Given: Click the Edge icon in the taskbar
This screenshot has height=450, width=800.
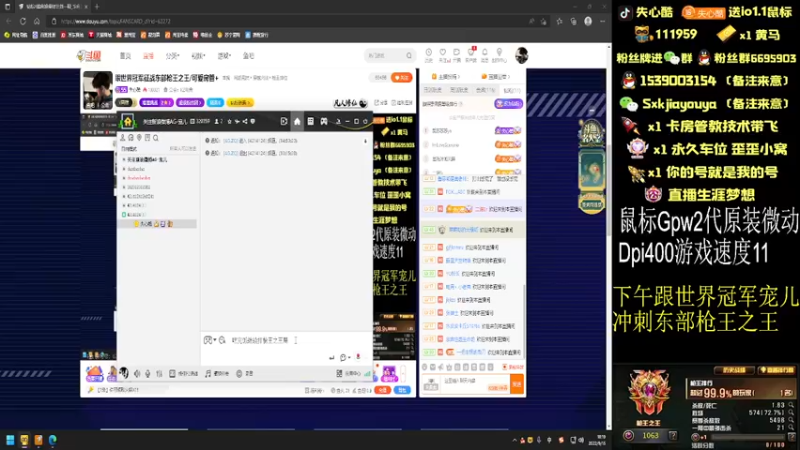Looking at the screenshot, I should tap(53, 439).
